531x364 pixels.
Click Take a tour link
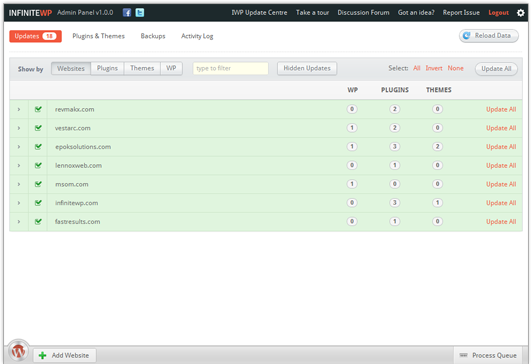pos(312,13)
